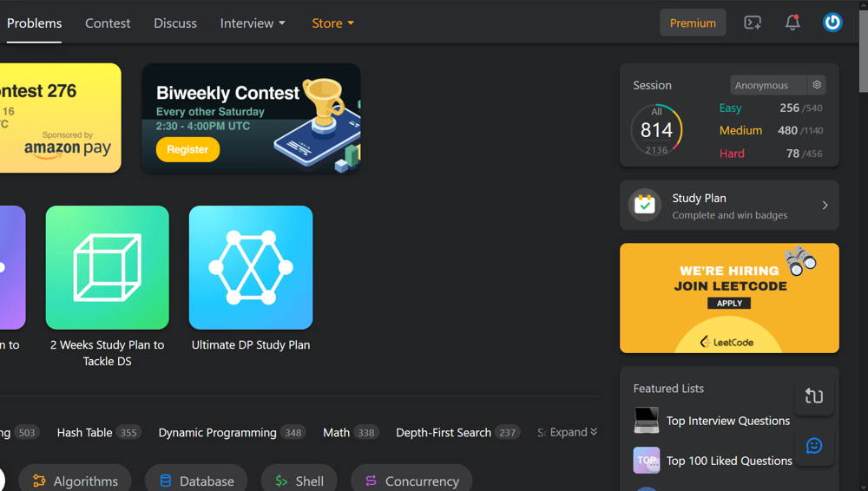This screenshot has width=868, height=491.
Task: Click the Concurrency category icon
Action: tap(371, 481)
